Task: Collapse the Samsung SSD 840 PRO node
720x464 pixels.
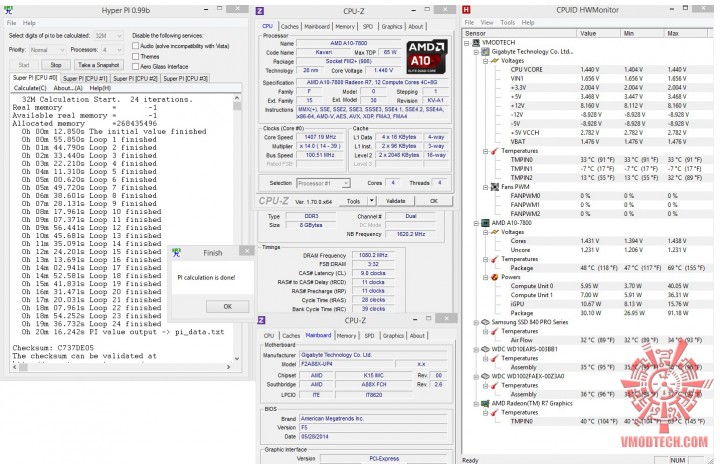Action: click(x=476, y=323)
